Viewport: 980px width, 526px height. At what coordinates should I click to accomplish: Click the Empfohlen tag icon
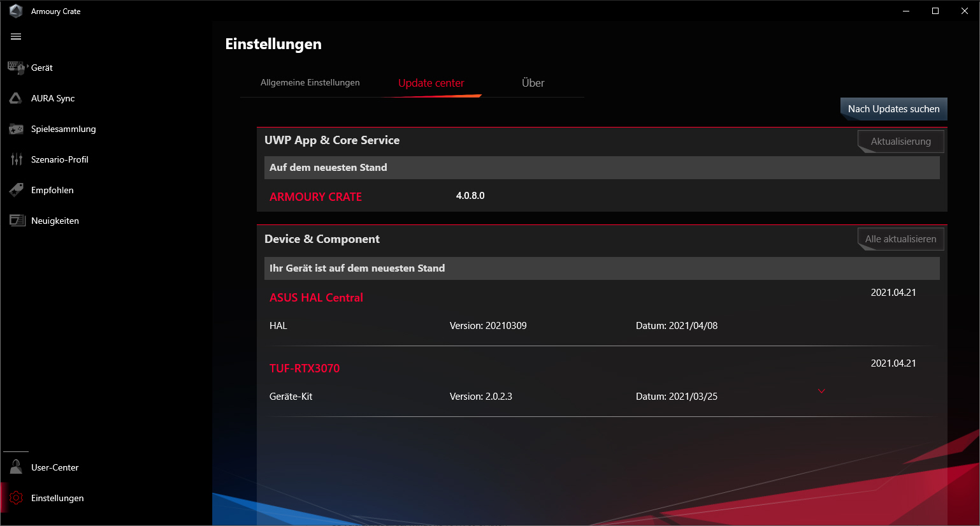(16, 190)
